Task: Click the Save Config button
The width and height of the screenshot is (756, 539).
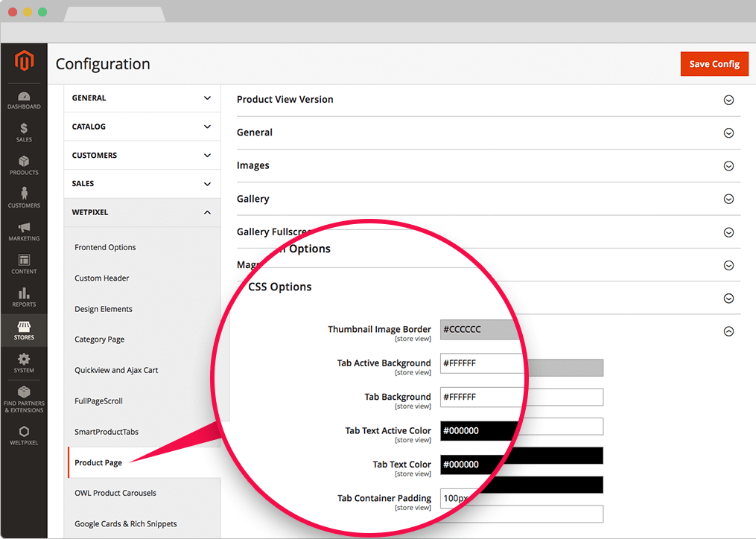Action: (714, 64)
